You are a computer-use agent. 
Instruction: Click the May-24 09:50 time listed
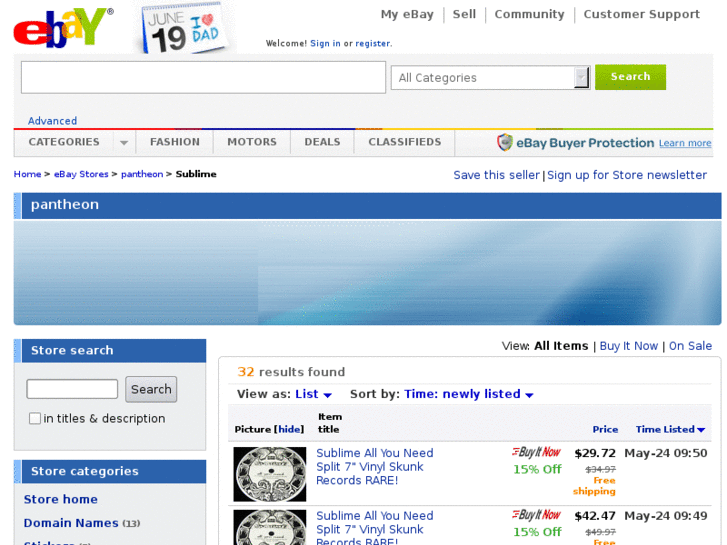[666, 453]
